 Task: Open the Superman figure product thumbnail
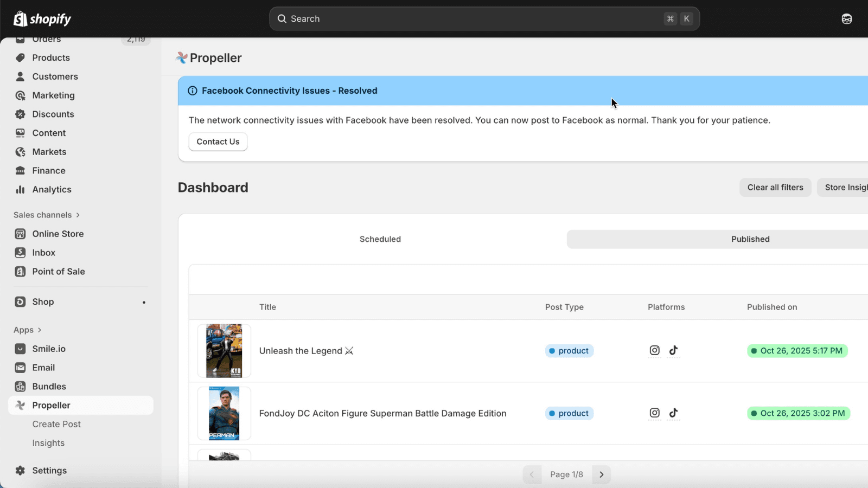click(x=224, y=413)
